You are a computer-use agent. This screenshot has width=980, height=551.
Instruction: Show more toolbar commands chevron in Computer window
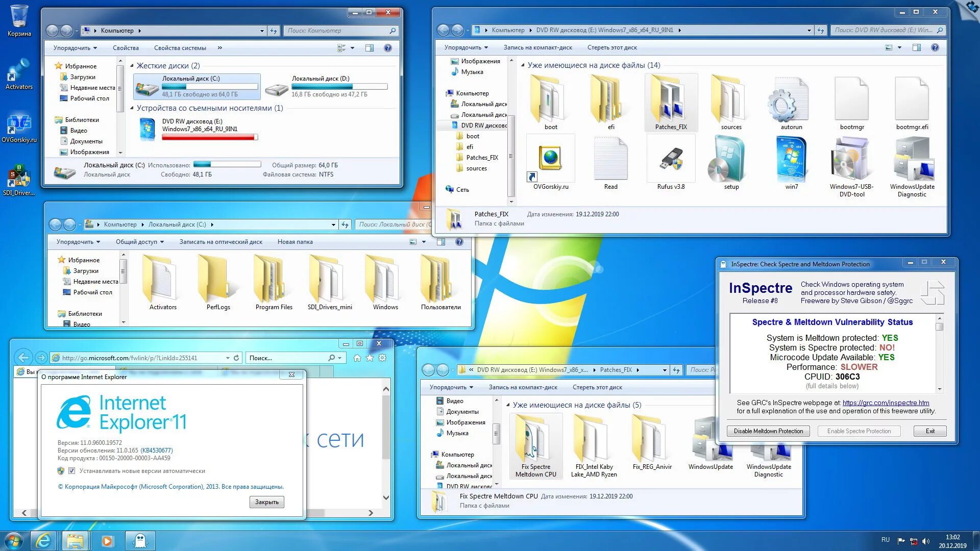pyautogui.click(x=220, y=48)
